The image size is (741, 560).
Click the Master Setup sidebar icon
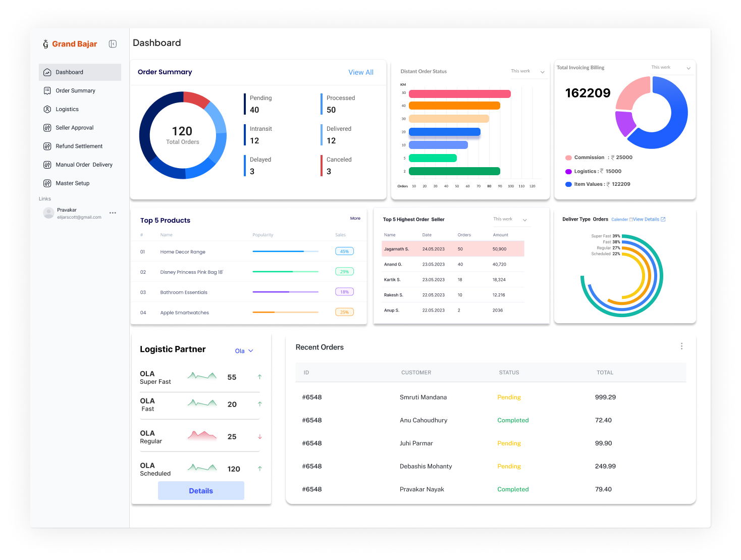pos(47,183)
